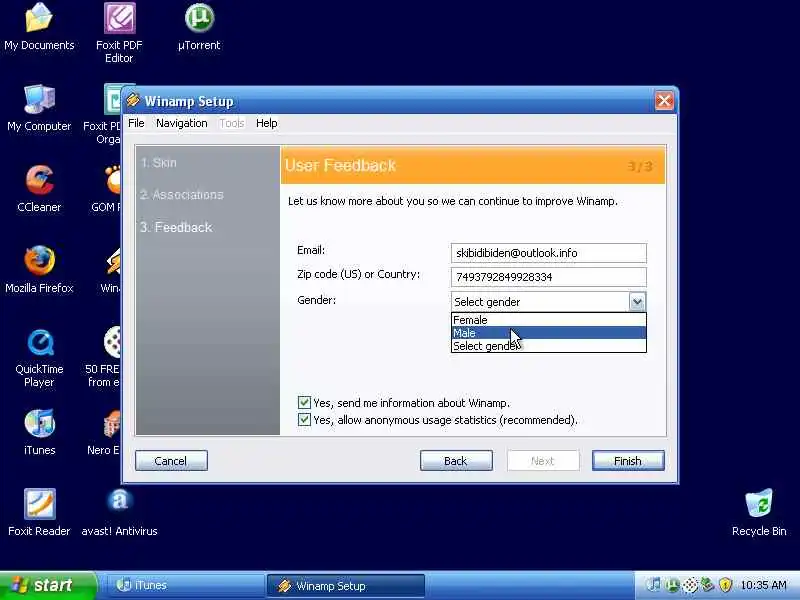The image size is (800, 600).
Task: Click the 10:35 AM system clock
Action: coord(763,585)
